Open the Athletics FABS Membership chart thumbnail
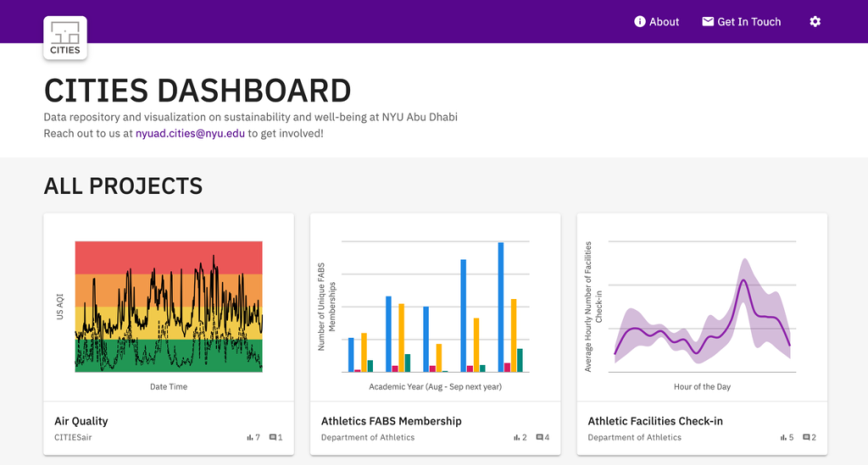868x465 pixels. tap(435, 307)
